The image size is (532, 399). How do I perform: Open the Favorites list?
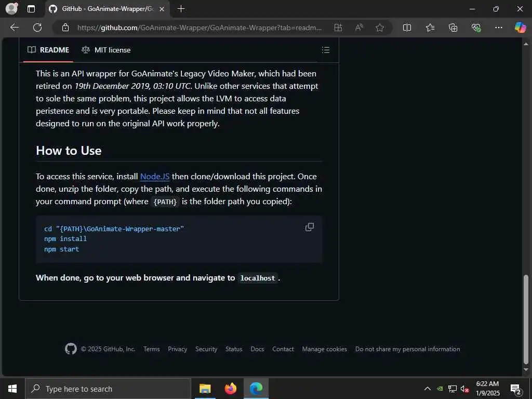(x=430, y=28)
